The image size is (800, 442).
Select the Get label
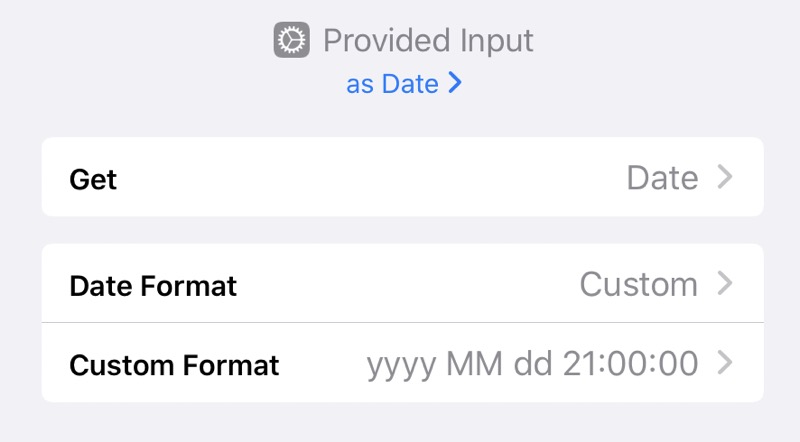click(x=93, y=179)
